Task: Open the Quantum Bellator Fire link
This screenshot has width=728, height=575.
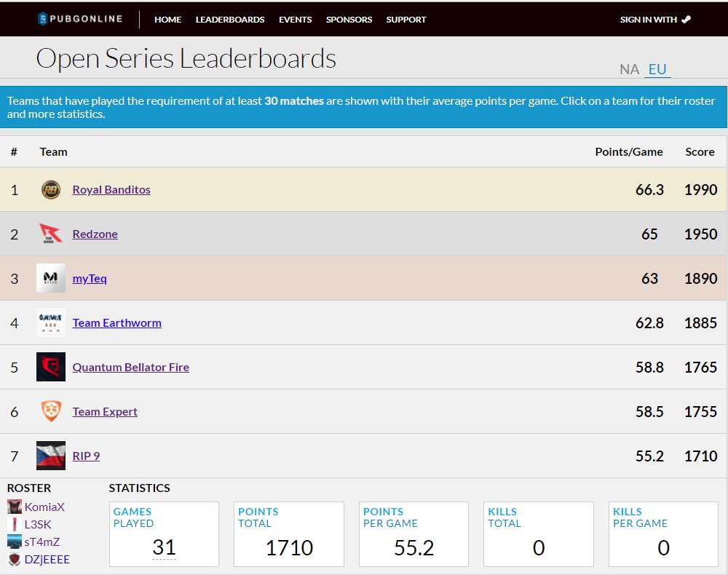Action: click(x=130, y=368)
